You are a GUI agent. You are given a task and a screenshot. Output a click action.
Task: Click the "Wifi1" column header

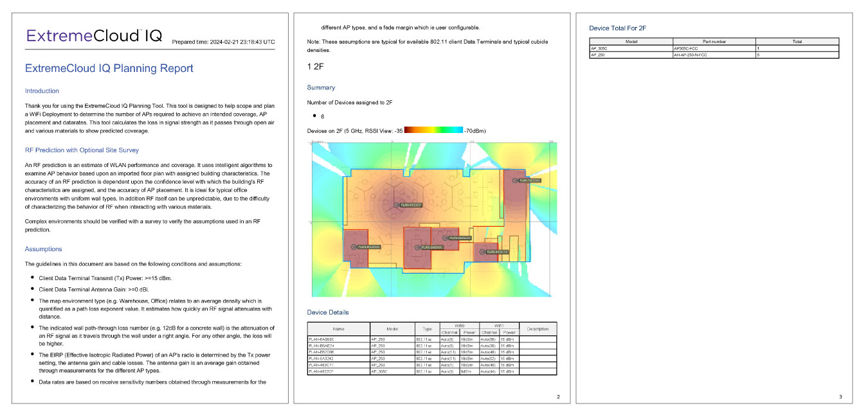(499, 326)
